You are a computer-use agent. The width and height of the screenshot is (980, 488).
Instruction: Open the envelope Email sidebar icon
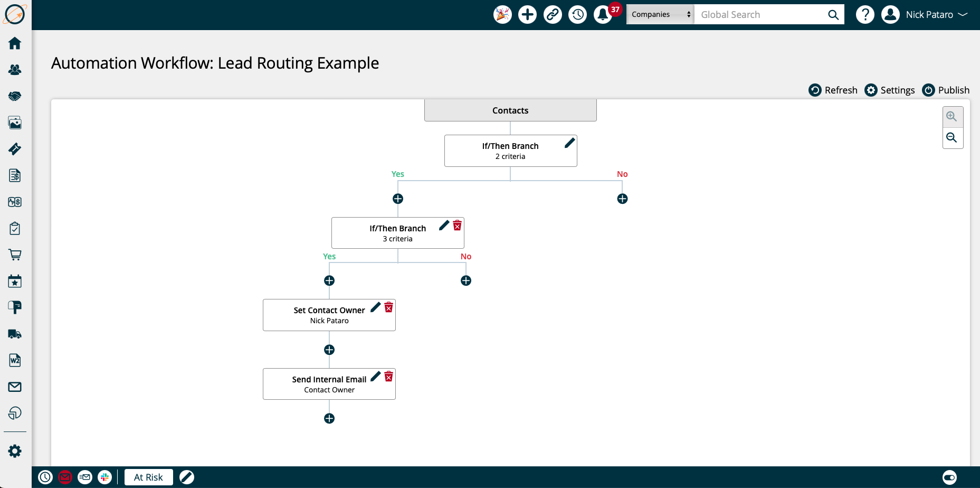(15, 387)
